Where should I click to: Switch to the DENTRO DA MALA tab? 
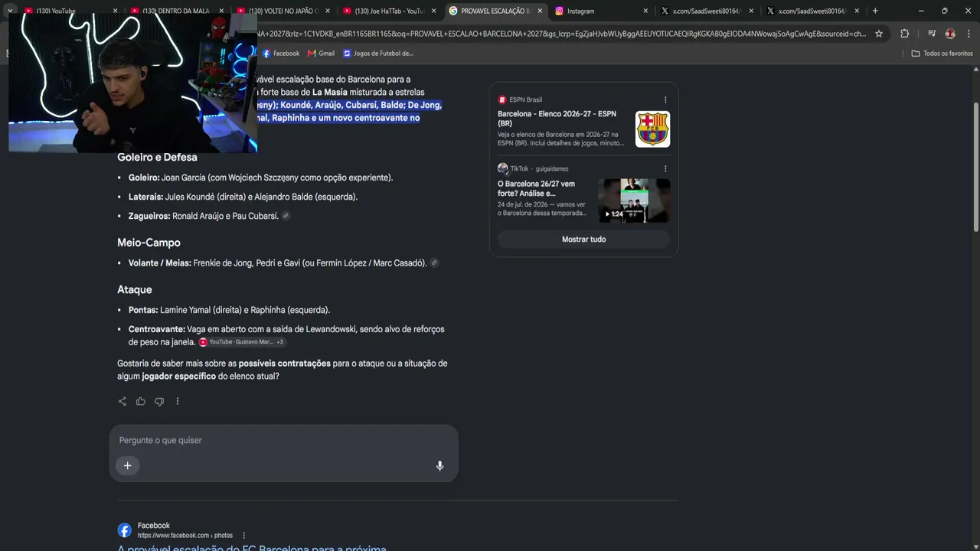175,11
